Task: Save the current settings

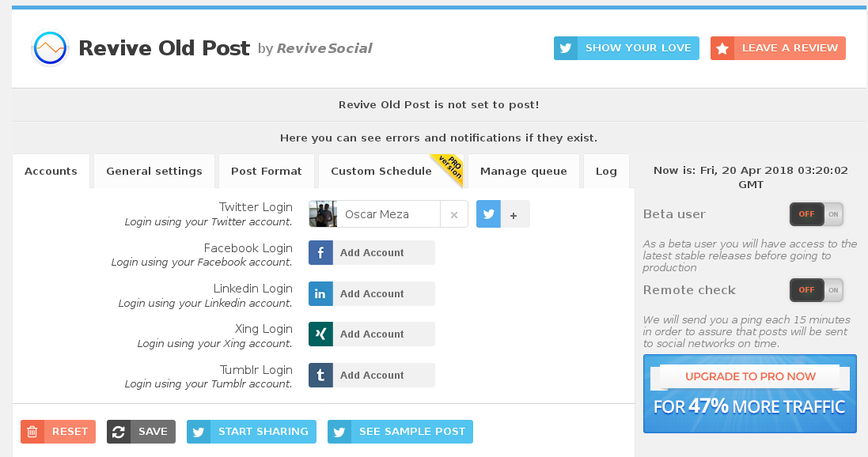Action: (141, 432)
